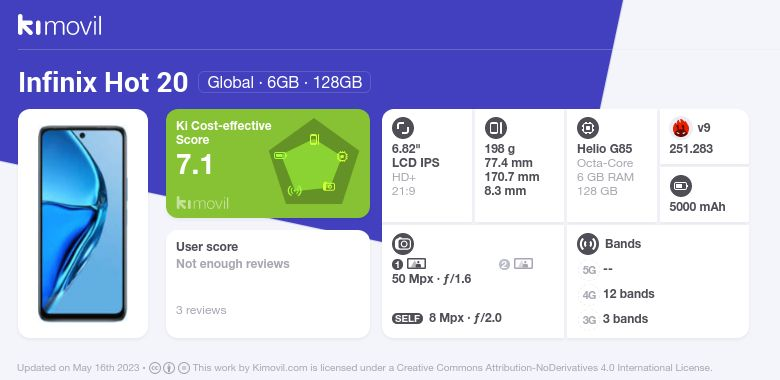Click the Infinix Hot 20 phone image

pyautogui.click(x=83, y=224)
